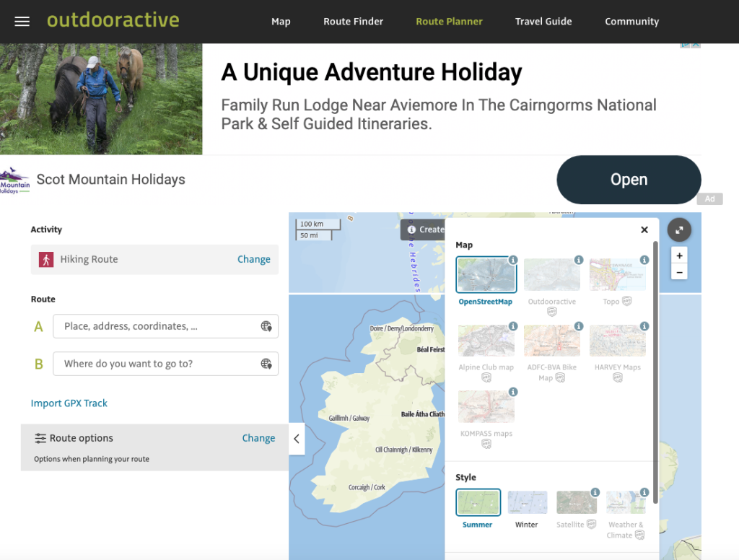Open the Travel Guide menu item
The width and height of the screenshot is (739, 560).
tap(543, 22)
